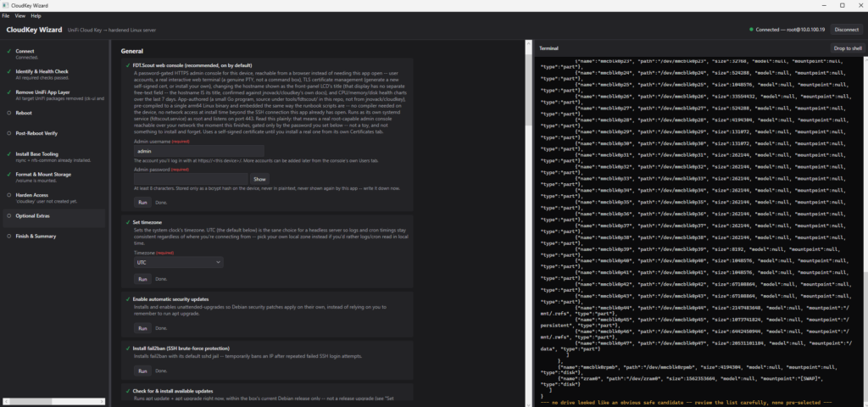Click the CloudKey Wizard header title
Image resolution: width=868 pixels, height=407 pixels.
point(34,30)
